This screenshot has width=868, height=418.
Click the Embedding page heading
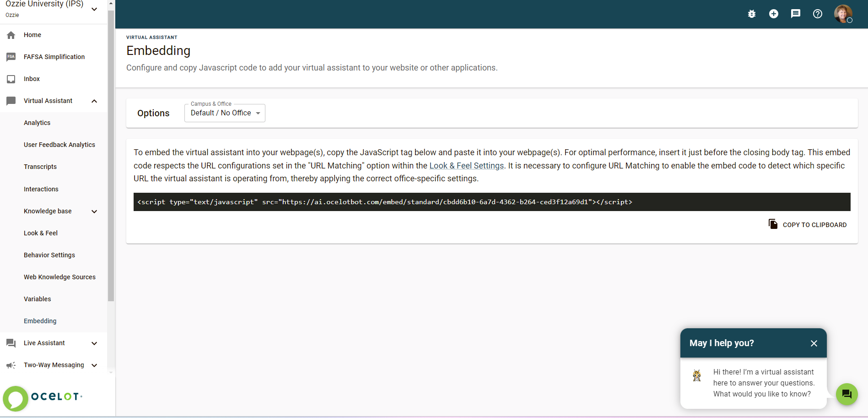pos(158,50)
